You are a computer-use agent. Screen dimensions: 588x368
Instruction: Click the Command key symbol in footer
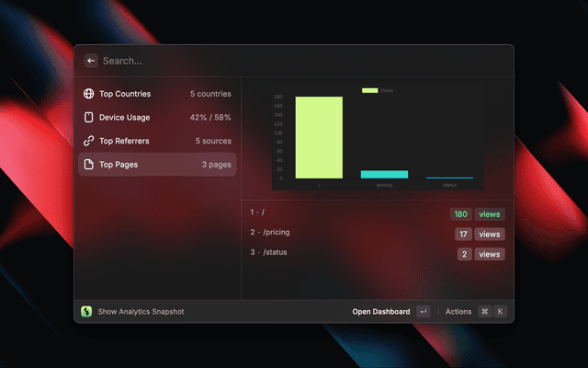(x=484, y=312)
